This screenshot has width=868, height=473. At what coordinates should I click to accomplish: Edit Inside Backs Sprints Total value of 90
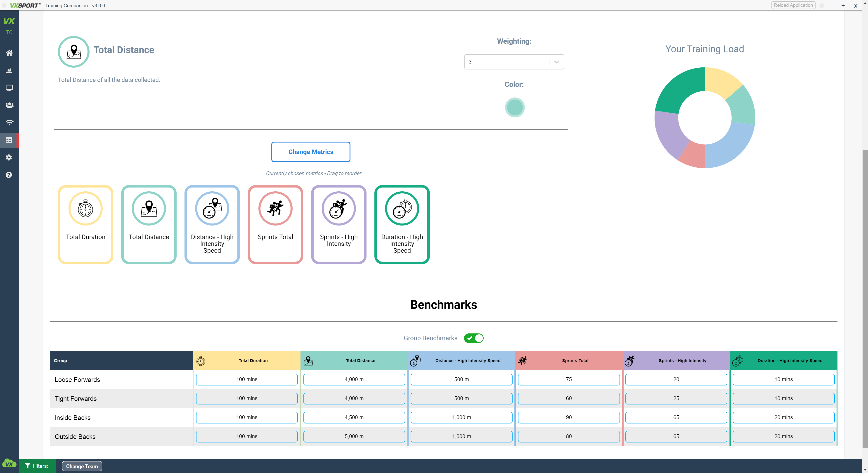(x=568, y=417)
